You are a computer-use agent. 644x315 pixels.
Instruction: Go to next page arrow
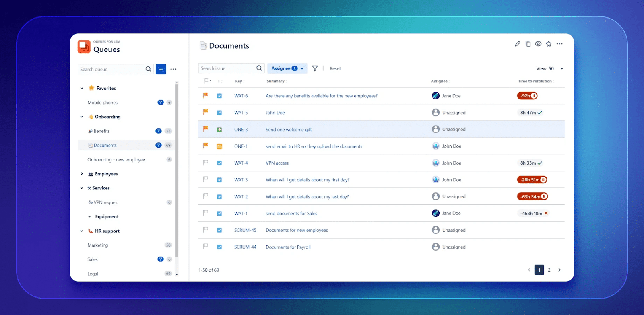(x=559, y=270)
